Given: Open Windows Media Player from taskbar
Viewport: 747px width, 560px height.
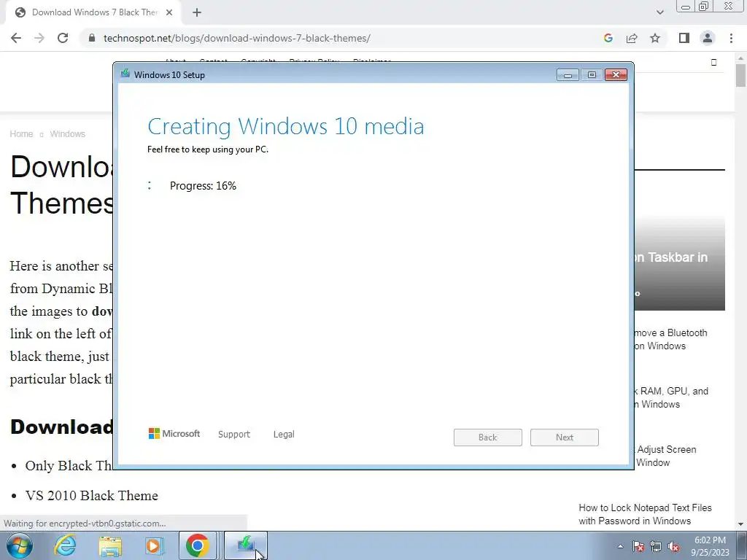Looking at the screenshot, I should pyautogui.click(x=154, y=545).
